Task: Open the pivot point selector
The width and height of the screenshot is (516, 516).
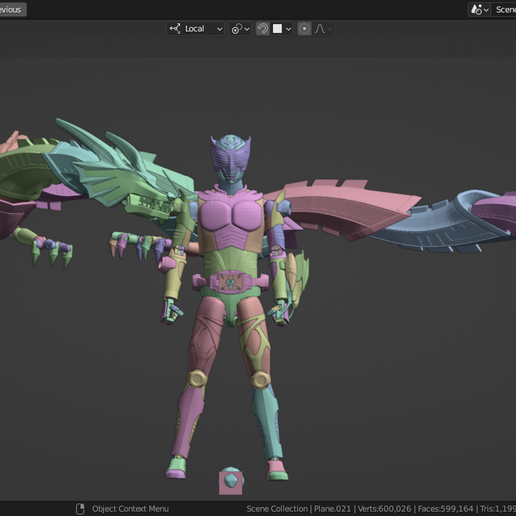Action: [240, 29]
